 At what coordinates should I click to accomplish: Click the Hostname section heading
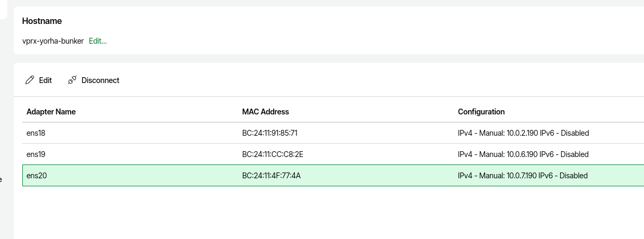tap(42, 21)
